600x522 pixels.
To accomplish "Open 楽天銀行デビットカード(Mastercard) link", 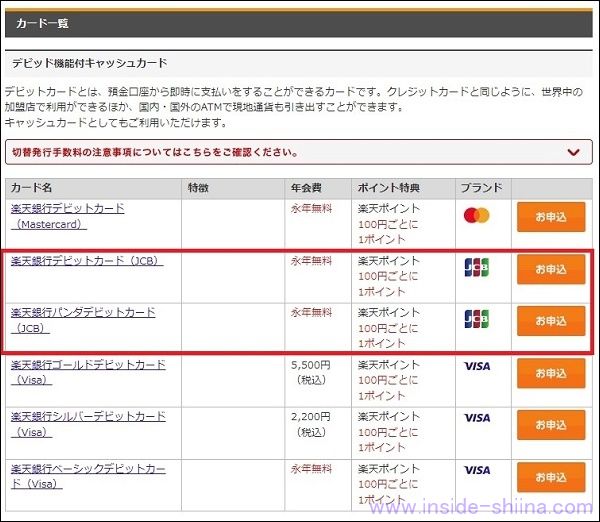I will (68, 216).
